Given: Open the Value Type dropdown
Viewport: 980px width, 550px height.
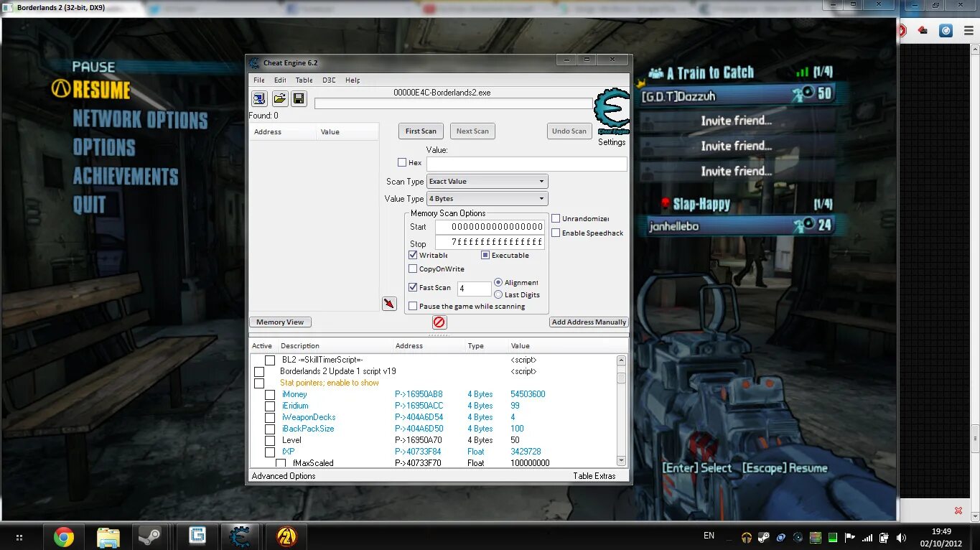Looking at the screenshot, I should (x=487, y=199).
